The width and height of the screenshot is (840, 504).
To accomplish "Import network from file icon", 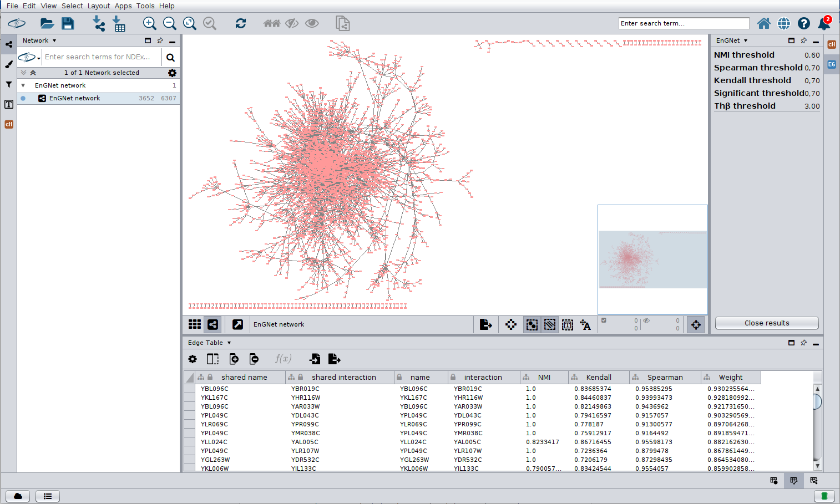I will (x=98, y=23).
